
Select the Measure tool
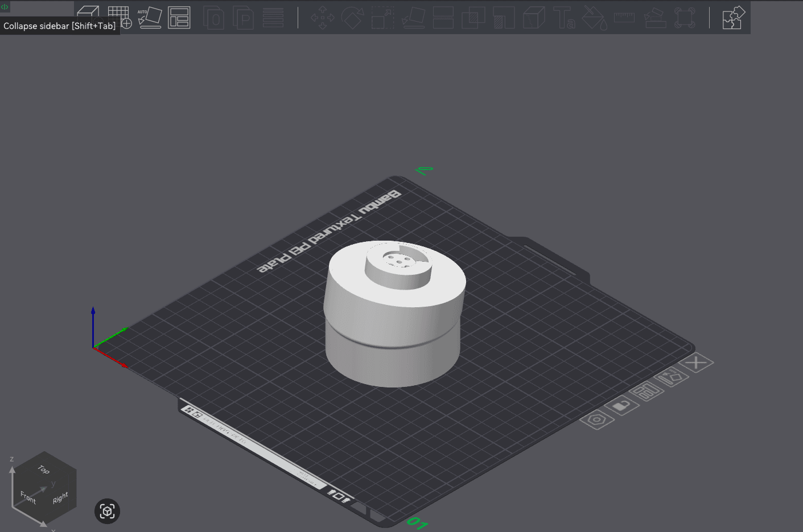[x=624, y=18]
